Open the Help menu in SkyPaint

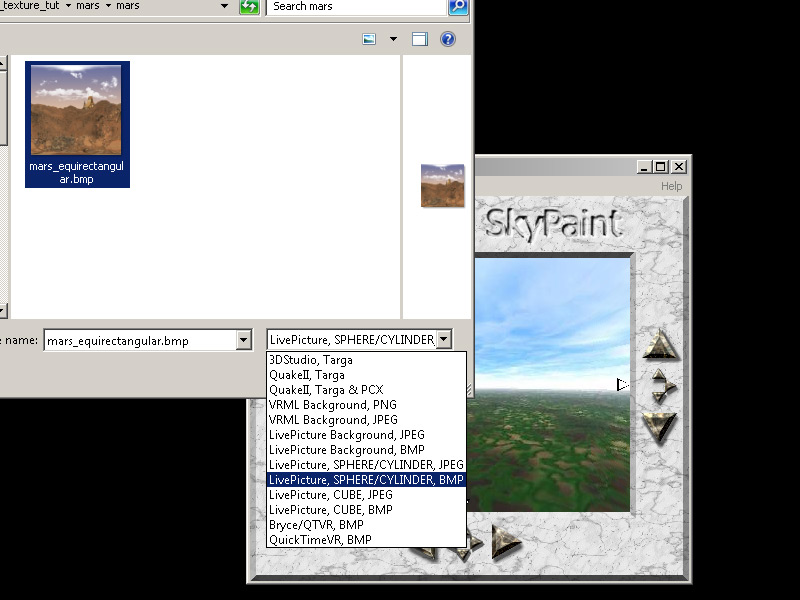click(x=671, y=186)
